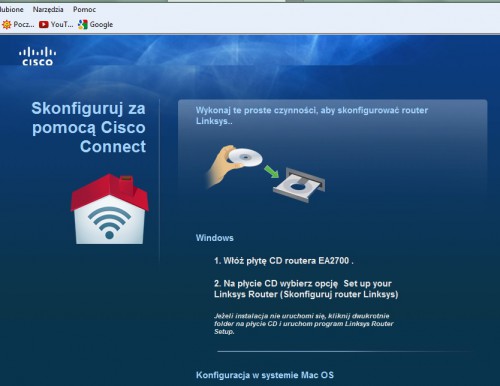Click the house Wi-Fi Cisco Connect icon
500x386 pixels.
point(109,209)
